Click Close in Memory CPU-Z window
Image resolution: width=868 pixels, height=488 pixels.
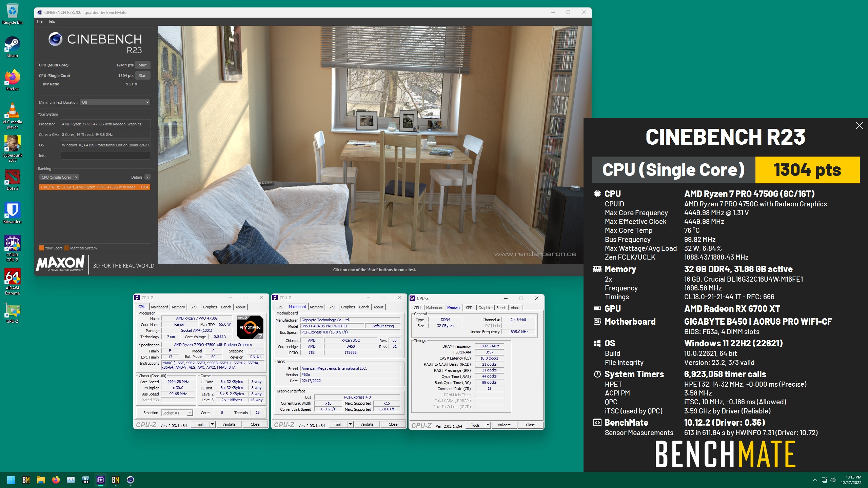530,425
